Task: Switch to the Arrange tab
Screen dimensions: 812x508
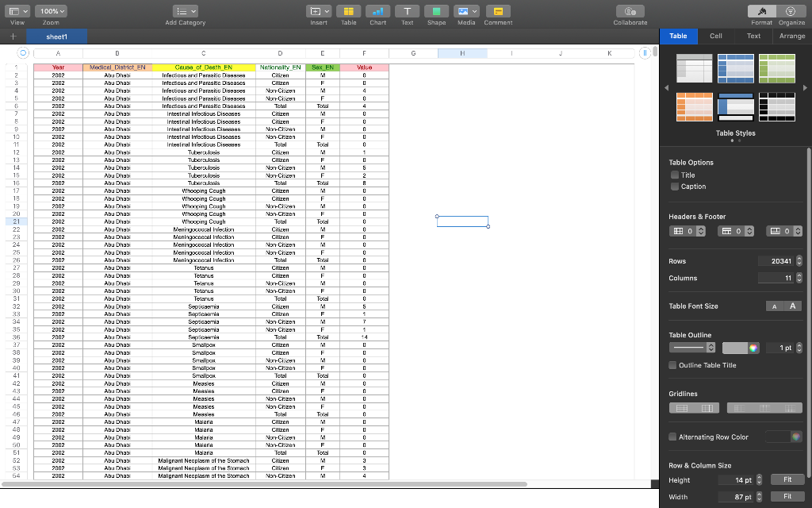Action: (791, 36)
